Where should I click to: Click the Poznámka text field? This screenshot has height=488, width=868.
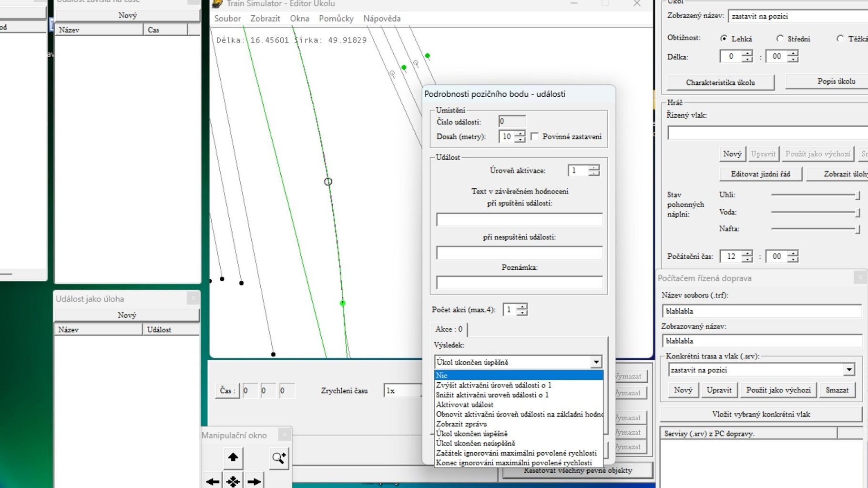(520, 283)
